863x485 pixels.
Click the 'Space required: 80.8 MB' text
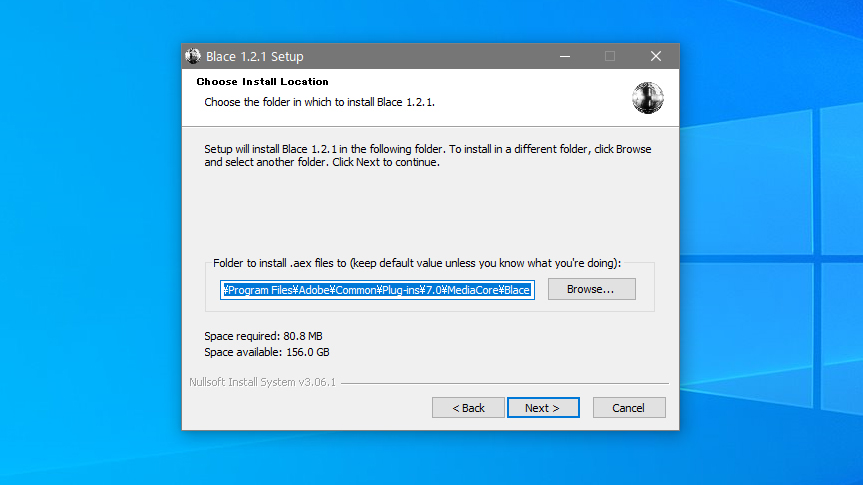tap(263, 336)
